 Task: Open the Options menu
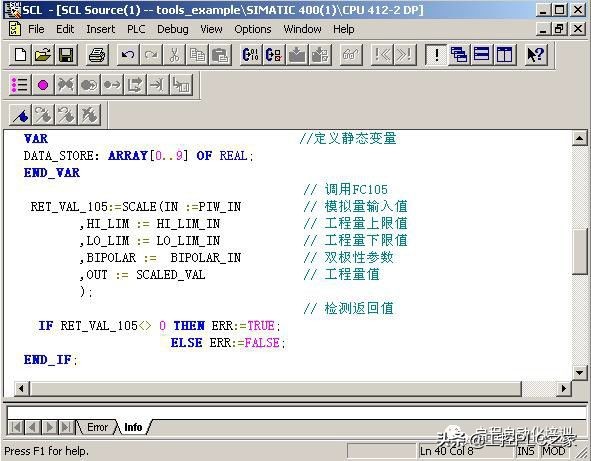253,29
